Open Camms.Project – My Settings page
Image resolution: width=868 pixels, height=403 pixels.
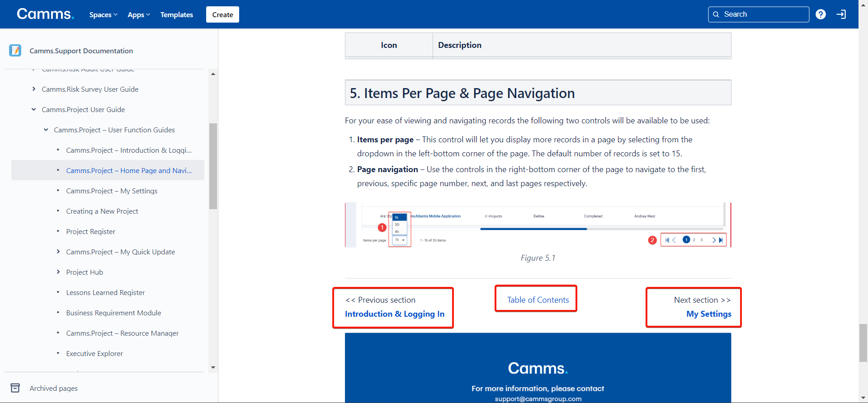(x=112, y=191)
